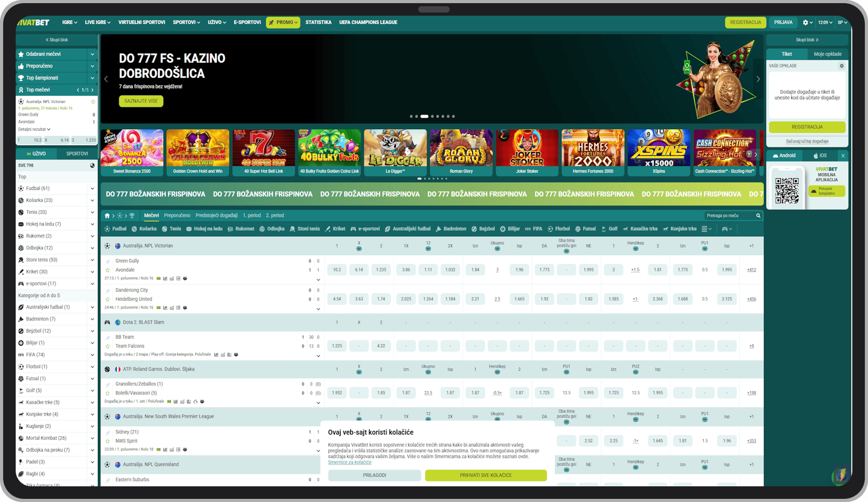Viewport: 868px width, 502px height.
Task: Open the Sweet Bonanza 2500 game thumbnail
Action: point(132,152)
